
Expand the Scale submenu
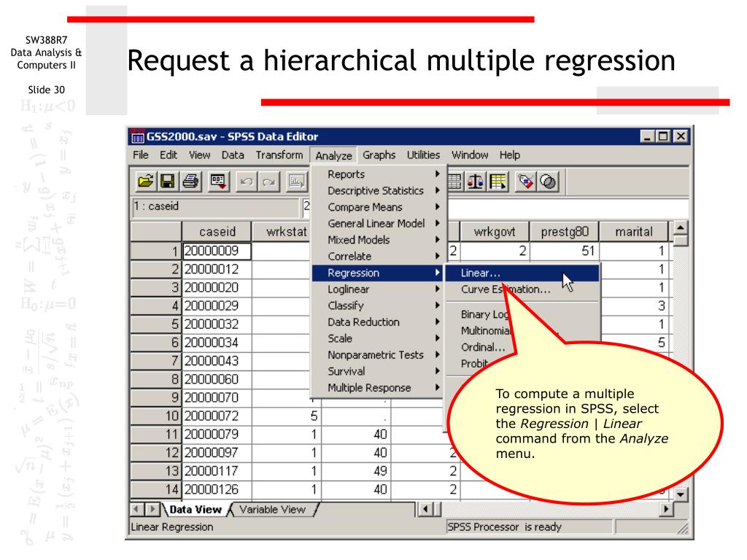coord(379,338)
